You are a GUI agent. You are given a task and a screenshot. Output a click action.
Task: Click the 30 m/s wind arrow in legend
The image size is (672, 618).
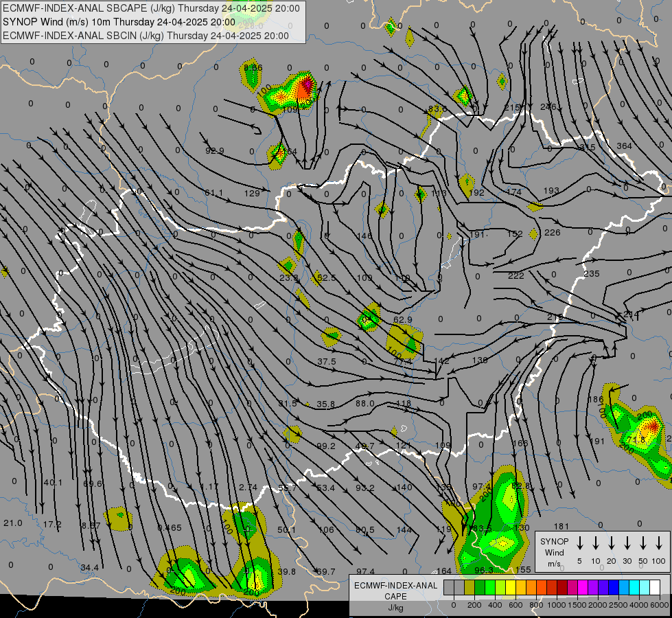pyautogui.click(x=627, y=543)
